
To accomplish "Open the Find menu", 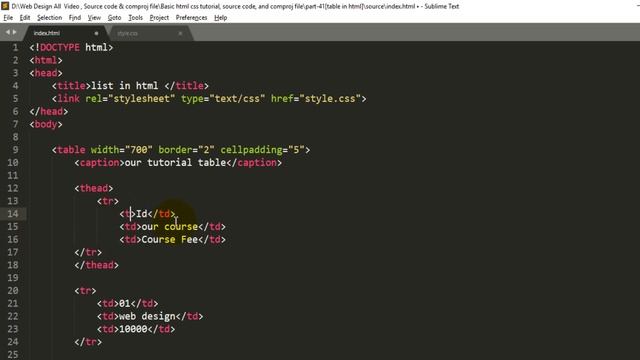I will pos(75,18).
